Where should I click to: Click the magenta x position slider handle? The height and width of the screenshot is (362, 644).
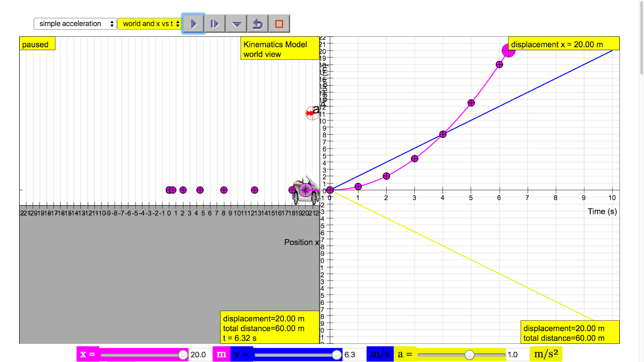183,354
